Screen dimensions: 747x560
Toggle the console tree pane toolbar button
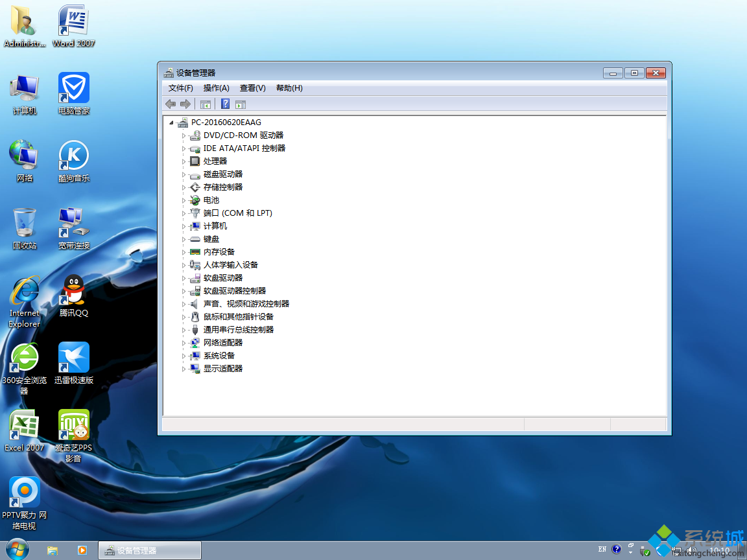[x=205, y=104]
